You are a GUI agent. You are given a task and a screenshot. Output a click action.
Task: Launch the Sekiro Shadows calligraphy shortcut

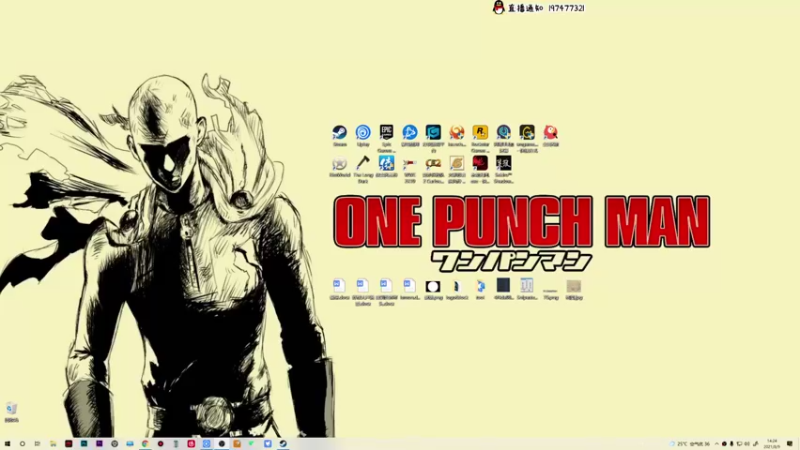(x=504, y=169)
